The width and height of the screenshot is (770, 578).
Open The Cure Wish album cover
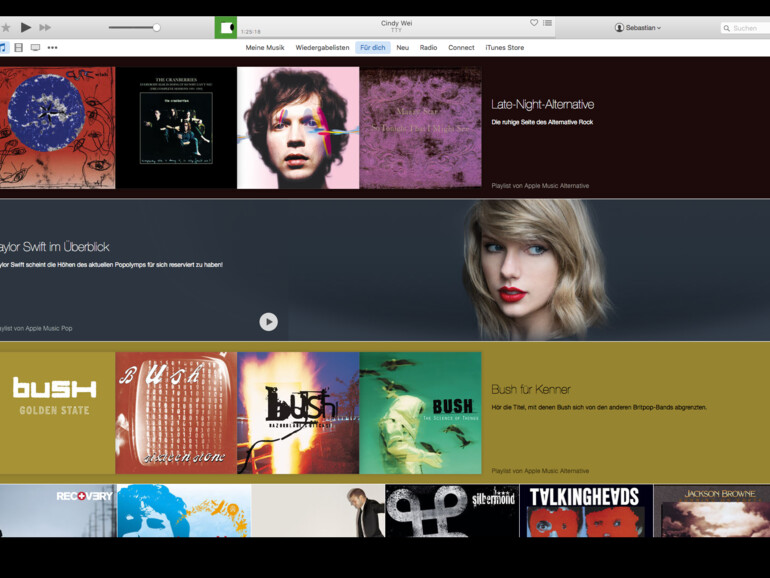coord(57,128)
